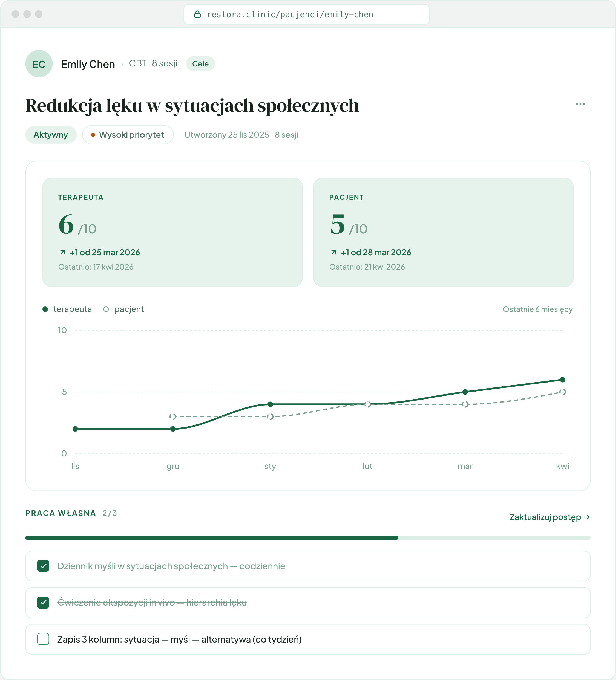616x680 pixels.
Task: Click the Pacjent score card
Action: 444,232
